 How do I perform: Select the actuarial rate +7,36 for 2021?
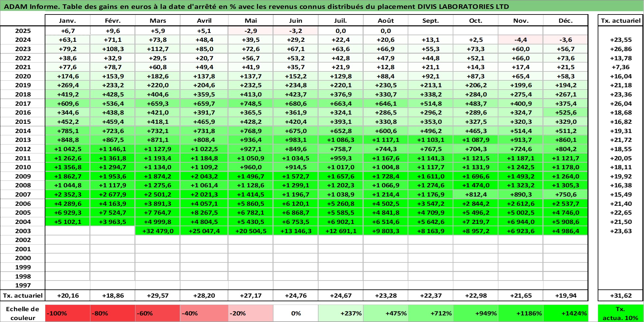tap(620, 67)
